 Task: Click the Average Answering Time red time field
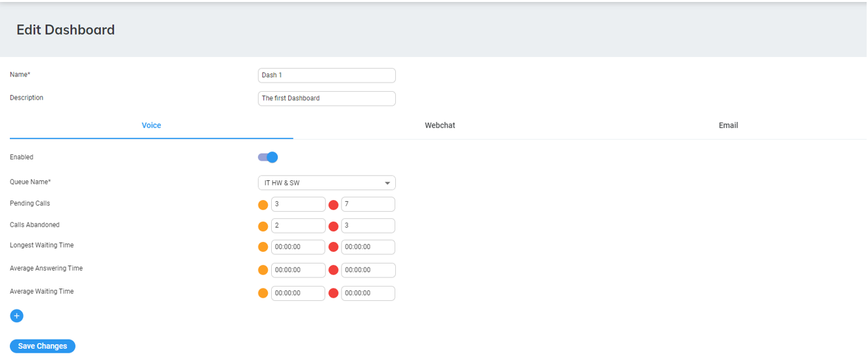tap(368, 270)
